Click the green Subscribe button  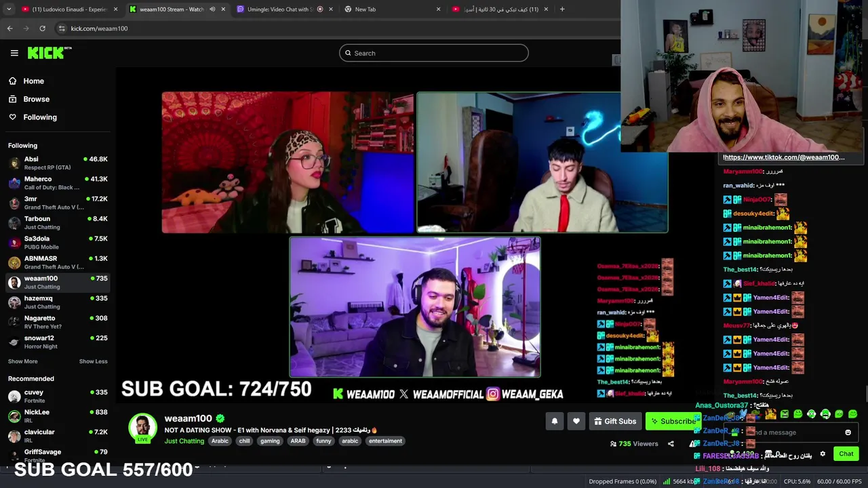pyautogui.click(x=673, y=422)
